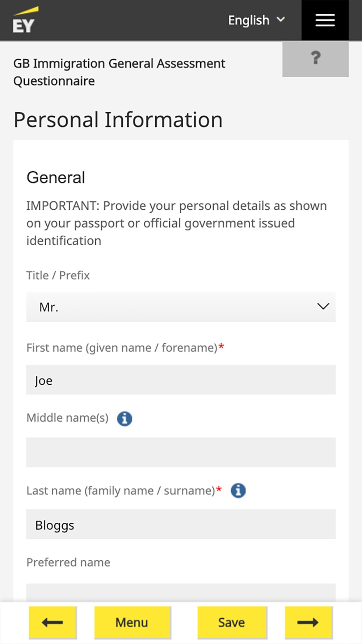This screenshot has width=362, height=644.
Task: Open the English language selector
Action: (256, 20)
